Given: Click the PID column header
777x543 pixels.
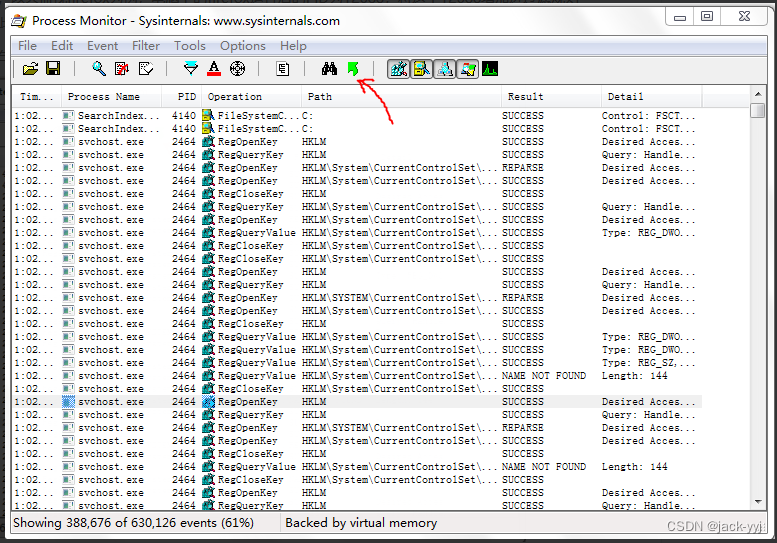Looking at the screenshot, I should (181, 97).
